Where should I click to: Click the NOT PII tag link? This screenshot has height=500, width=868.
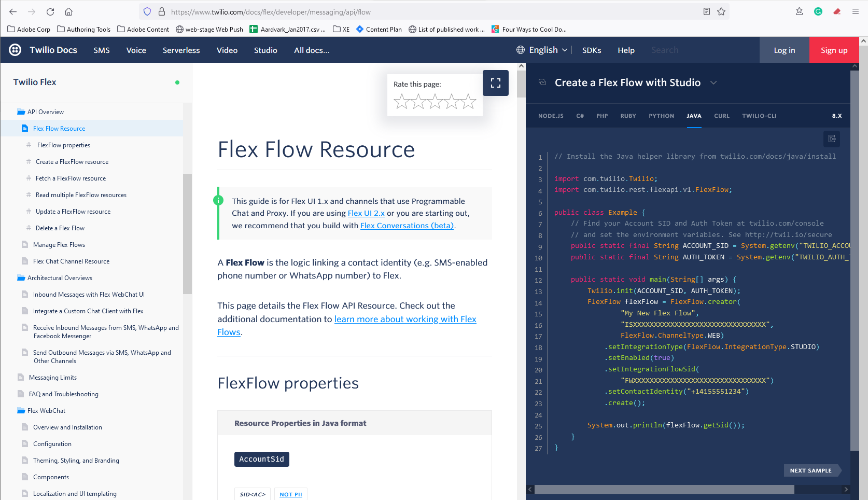pos(291,494)
